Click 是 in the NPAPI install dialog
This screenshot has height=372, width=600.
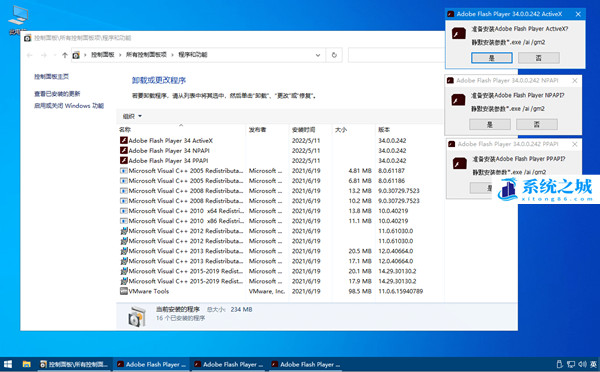490,124
